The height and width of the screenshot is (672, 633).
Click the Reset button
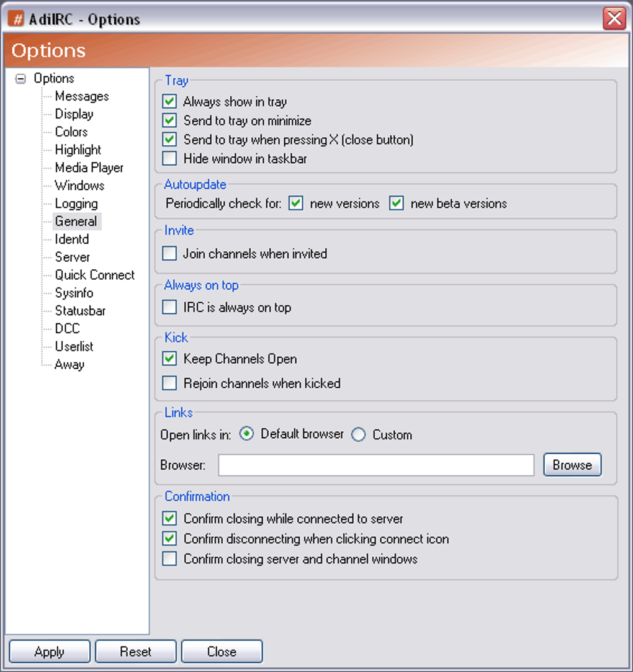[135, 652]
